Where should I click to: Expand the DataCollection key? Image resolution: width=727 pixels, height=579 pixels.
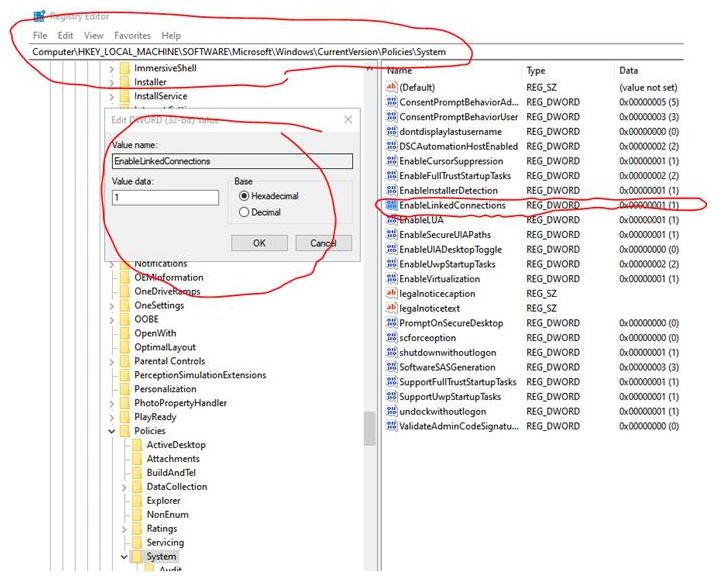tap(124, 488)
